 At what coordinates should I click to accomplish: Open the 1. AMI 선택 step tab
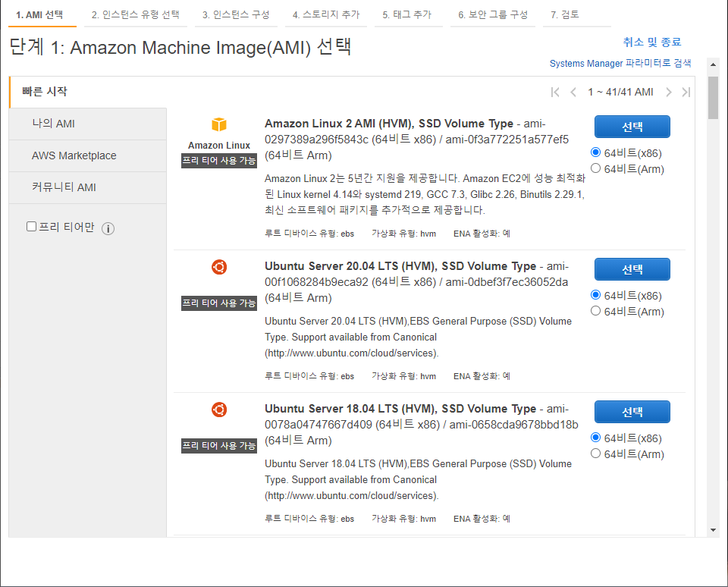pyautogui.click(x=40, y=15)
